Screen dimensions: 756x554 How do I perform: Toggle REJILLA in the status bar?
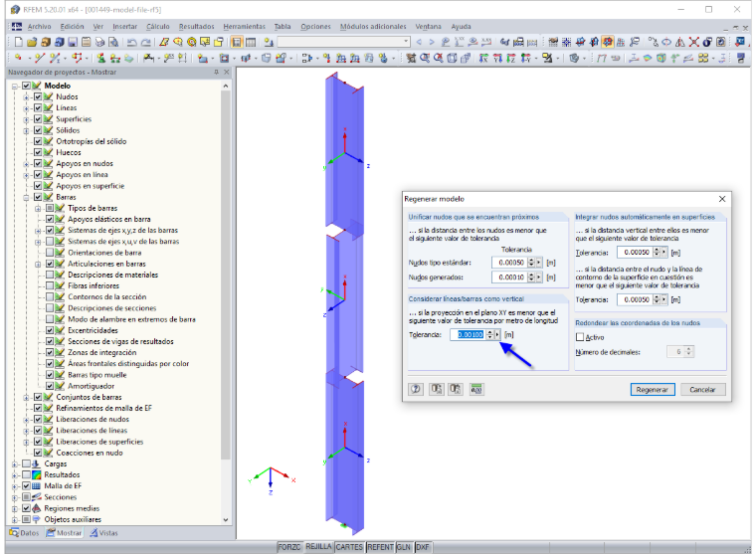coord(318,547)
